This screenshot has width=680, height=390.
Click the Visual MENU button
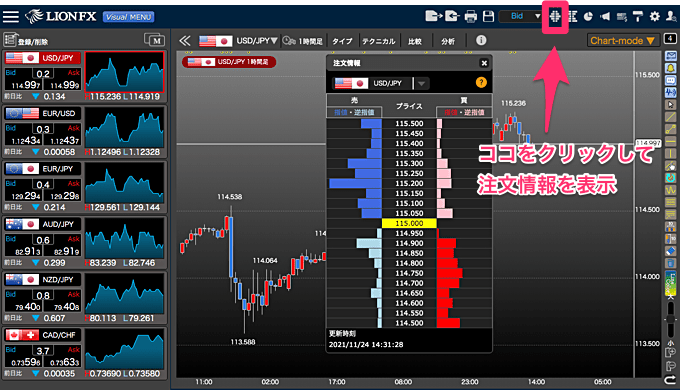(x=129, y=17)
